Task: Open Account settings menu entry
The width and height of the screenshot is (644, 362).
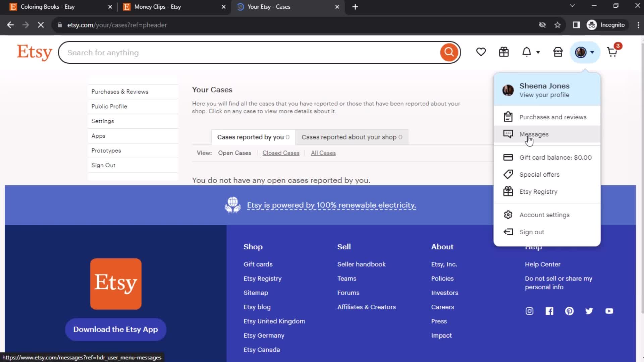Action: tap(547, 215)
